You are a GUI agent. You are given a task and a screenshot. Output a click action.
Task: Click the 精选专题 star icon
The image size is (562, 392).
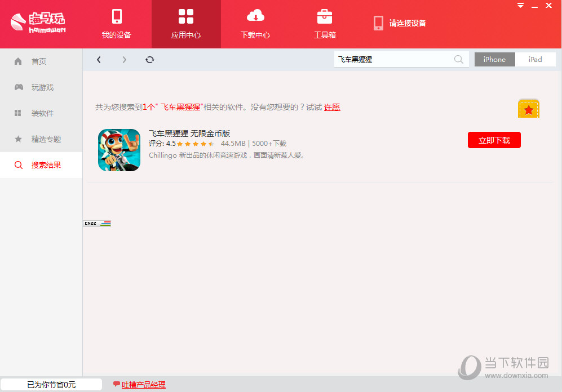point(19,139)
